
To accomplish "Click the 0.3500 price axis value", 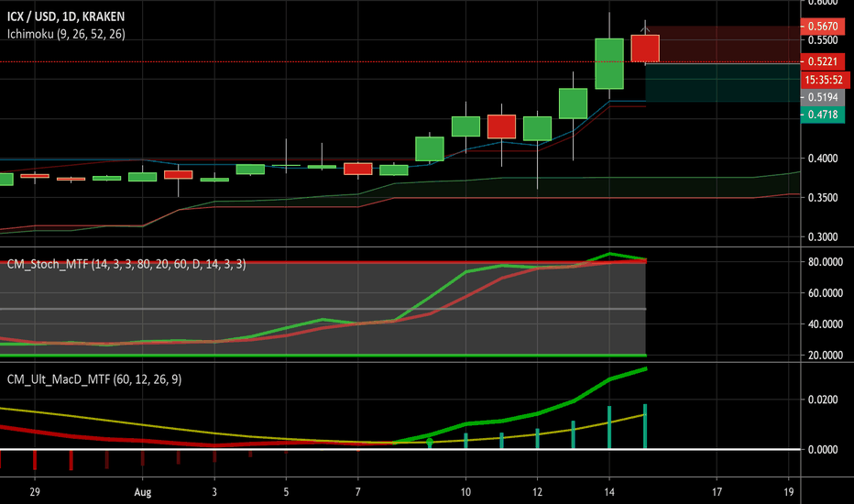I will pyautogui.click(x=823, y=198).
